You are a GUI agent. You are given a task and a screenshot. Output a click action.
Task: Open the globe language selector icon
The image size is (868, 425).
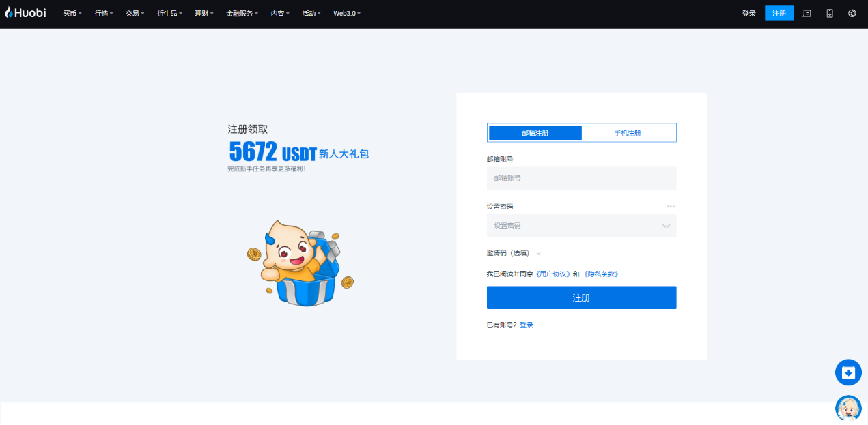852,13
